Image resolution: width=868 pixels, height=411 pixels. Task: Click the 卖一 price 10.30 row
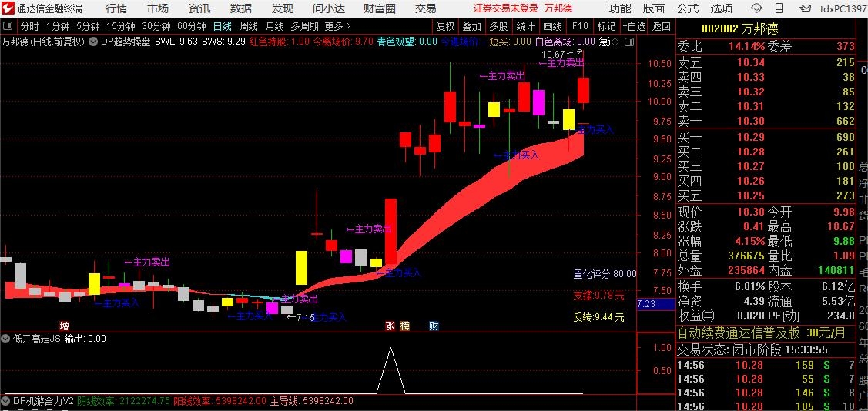pos(766,121)
